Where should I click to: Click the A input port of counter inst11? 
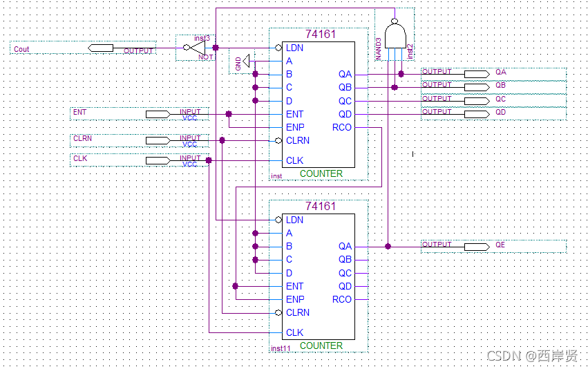click(289, 233)
